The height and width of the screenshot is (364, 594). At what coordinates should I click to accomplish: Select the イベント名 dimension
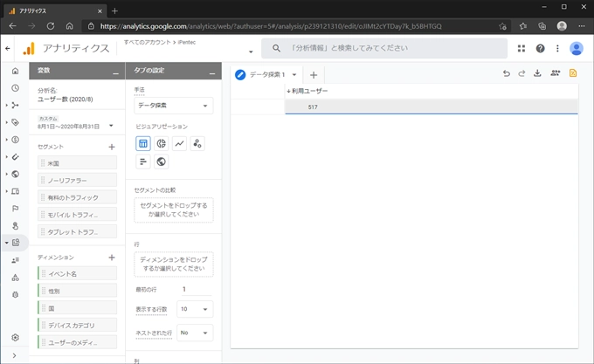point(77,273)
